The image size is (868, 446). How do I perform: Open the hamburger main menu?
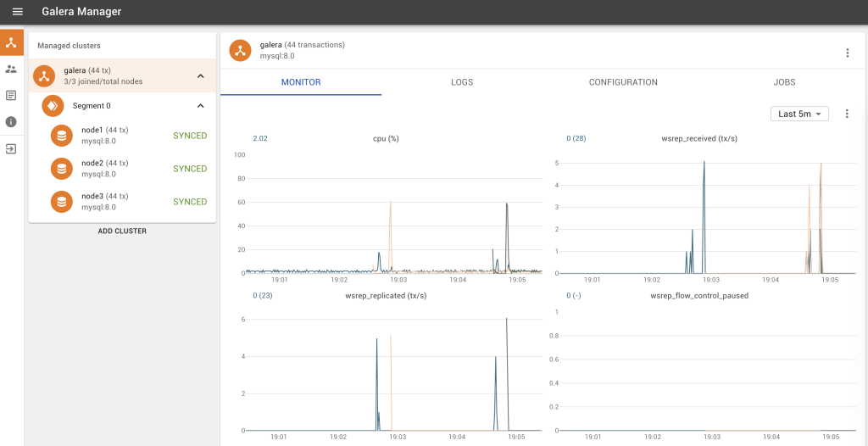(x=18, y=12)
